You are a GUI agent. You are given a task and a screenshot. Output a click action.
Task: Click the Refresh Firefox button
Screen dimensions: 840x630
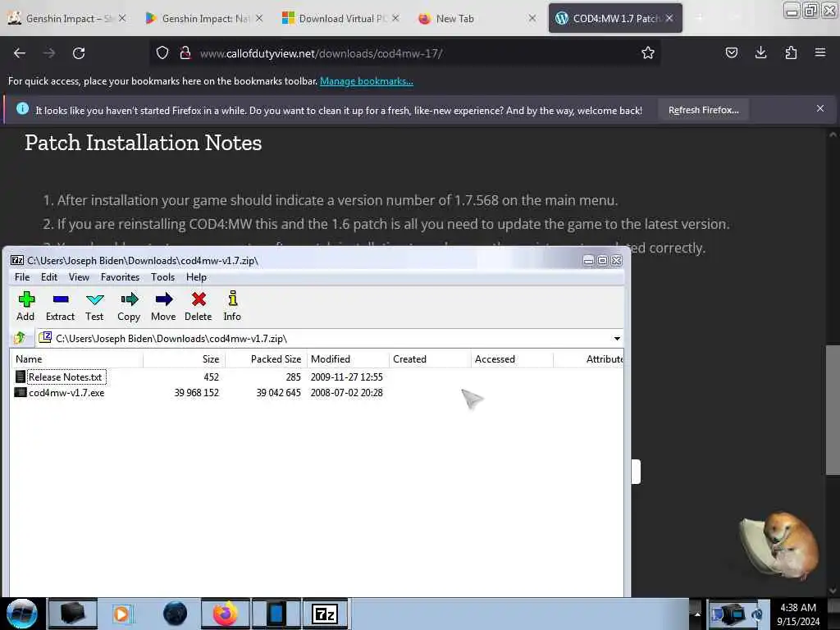tap(703, 110)
